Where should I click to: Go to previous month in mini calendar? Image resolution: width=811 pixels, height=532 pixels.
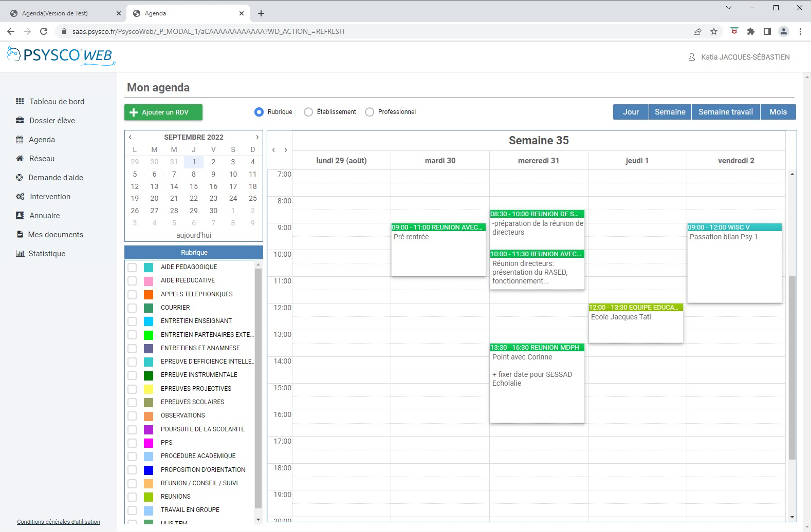tap(131, 137)
